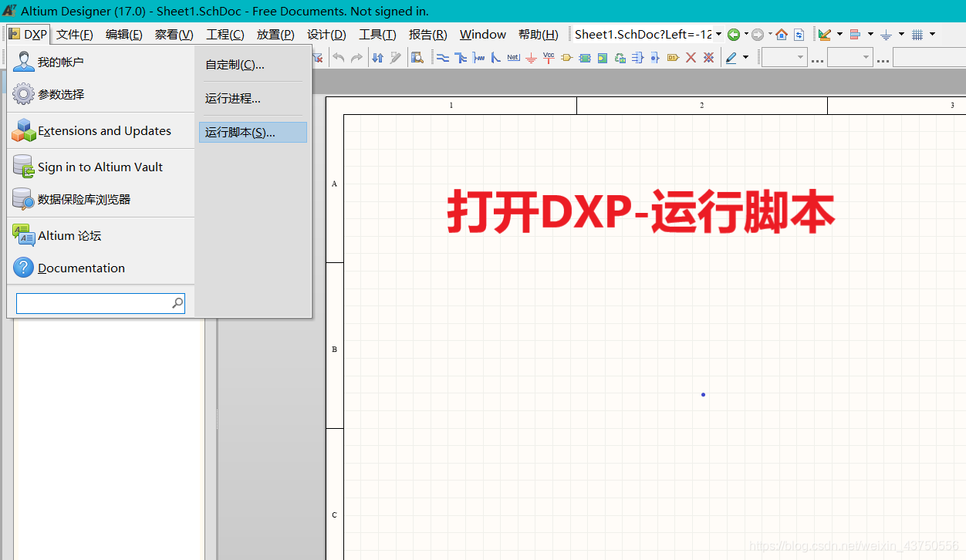
Task: Click the grey navigate forward icon
Action: pyautogui.click(x=758, y=34)
